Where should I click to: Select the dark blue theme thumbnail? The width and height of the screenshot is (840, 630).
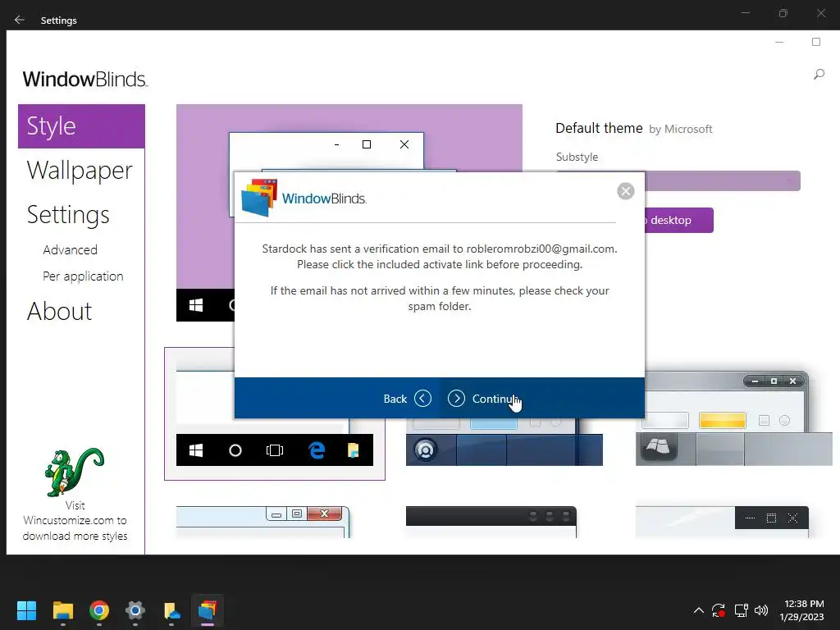(x=504, y=441)
